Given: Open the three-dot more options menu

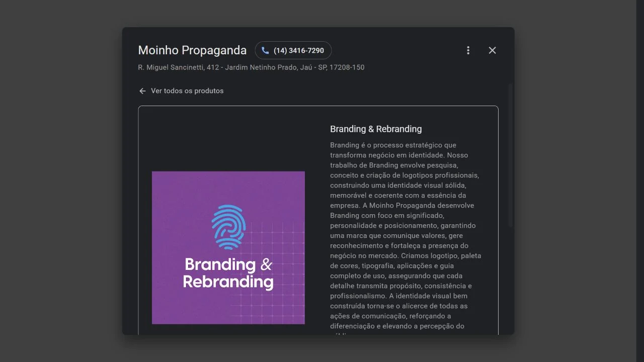Looking at the screenshot, I should pos(468,50).
